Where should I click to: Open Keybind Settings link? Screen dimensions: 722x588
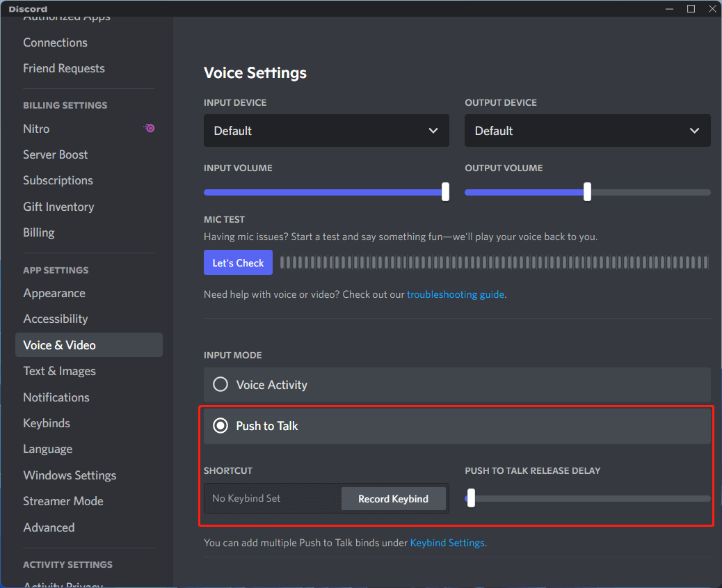(447, 543)
